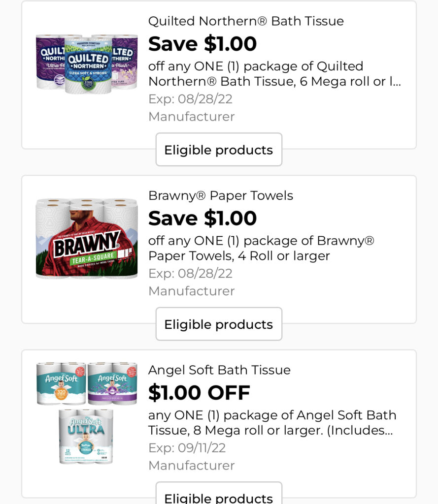The height and width of the screenshot is (504, 438).
Task: Open Eligible products for Brawny coupon
Action: (219, 324)
